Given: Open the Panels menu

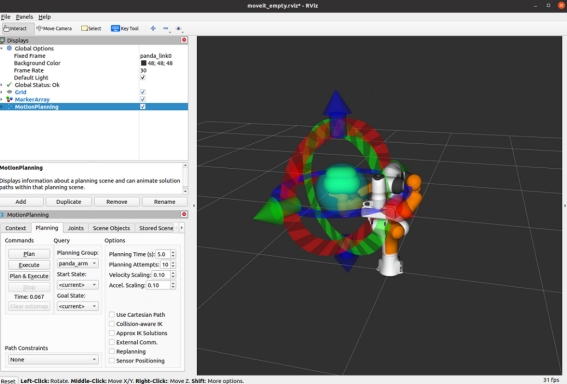Looking at the screenshot, I should pyautogui.click(x=24, y=17).
